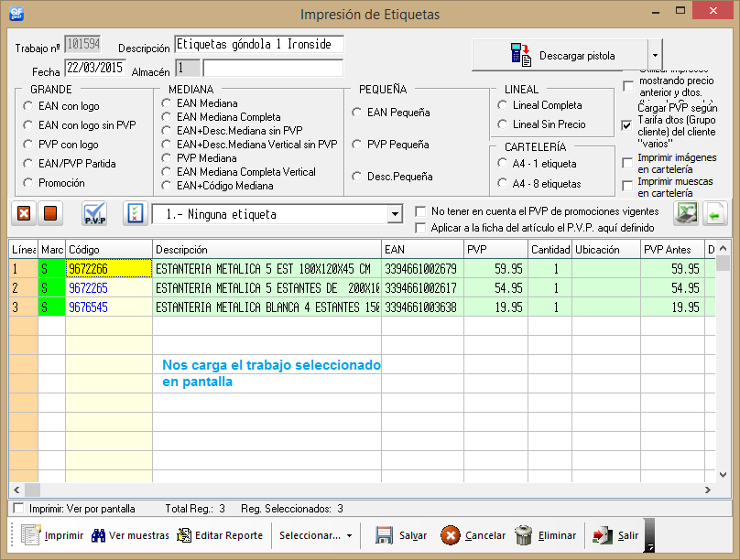Viewport: 740px width, 560px height.
Task: Select EAN Mediana Completa option
Action: [x=166, y=116]
